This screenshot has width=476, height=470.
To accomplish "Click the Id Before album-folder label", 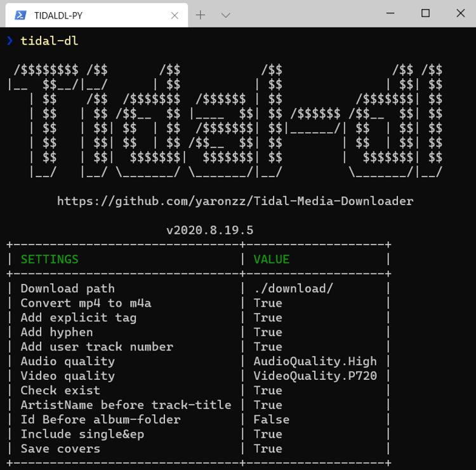I will pos(100,420).
